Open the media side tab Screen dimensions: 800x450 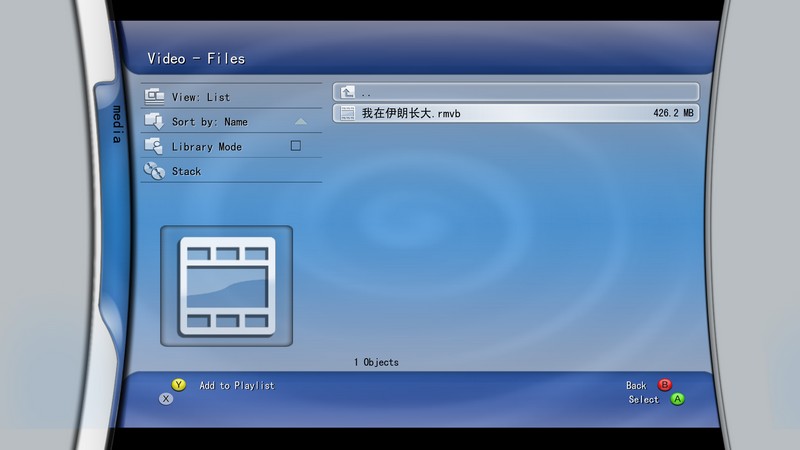point(116,124)
